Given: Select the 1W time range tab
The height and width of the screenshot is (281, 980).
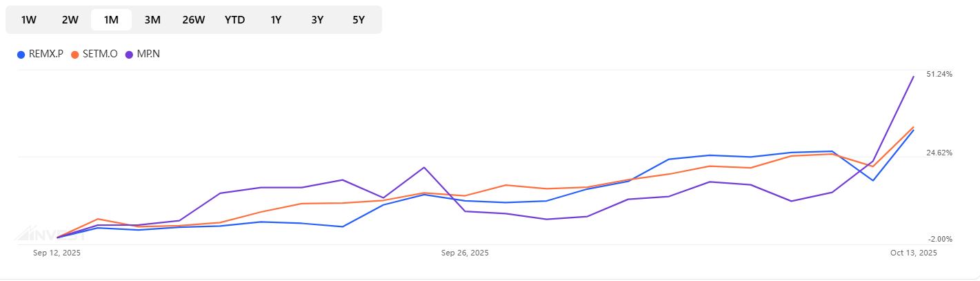Looking at the screenshot, I should [29, 20].
